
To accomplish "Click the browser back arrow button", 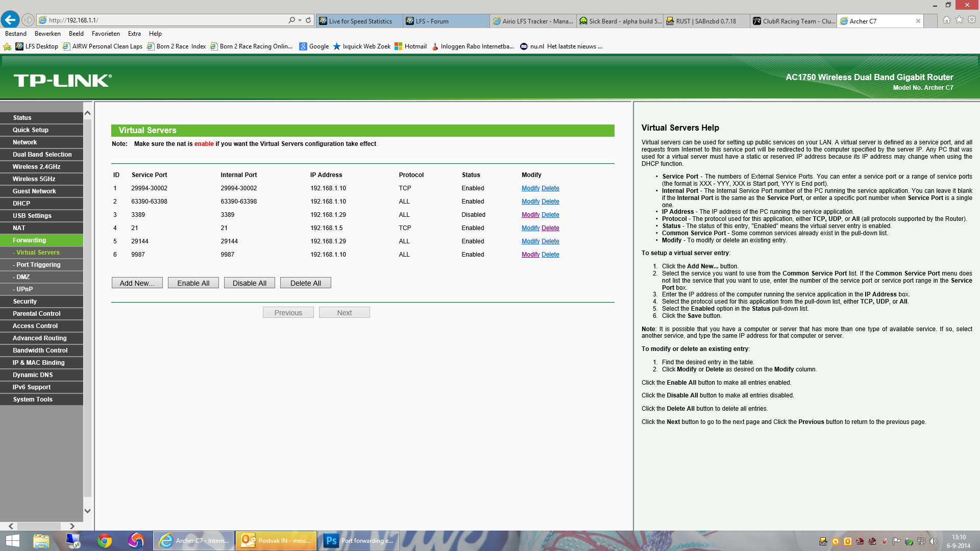I will [x=10, y=20].
